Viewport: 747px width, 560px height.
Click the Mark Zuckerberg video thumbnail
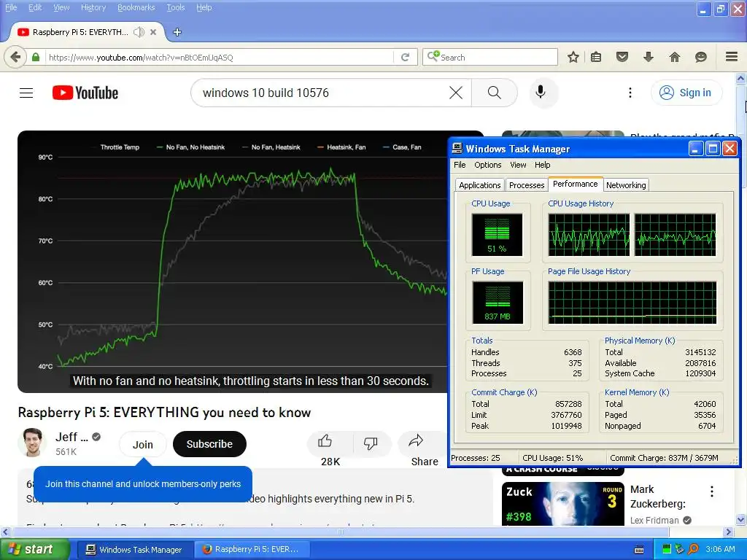point(562,504)
